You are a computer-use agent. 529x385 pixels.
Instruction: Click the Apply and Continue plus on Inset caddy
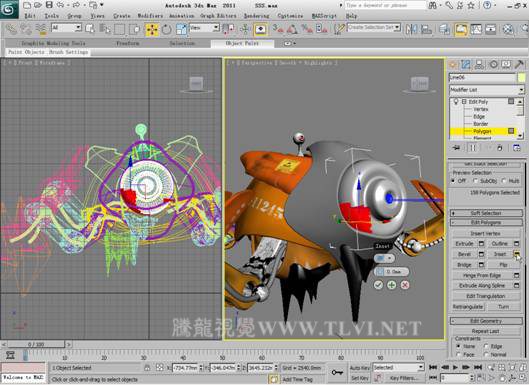(391, 285)
